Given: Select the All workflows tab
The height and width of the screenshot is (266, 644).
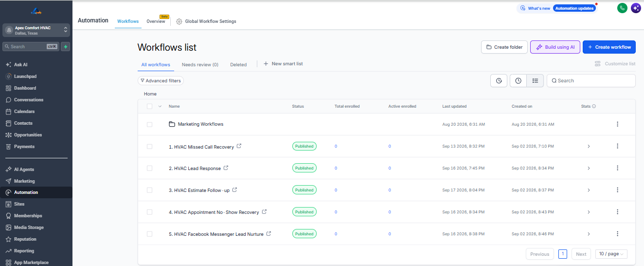Looking at the screenshot, I should [156, 64].
